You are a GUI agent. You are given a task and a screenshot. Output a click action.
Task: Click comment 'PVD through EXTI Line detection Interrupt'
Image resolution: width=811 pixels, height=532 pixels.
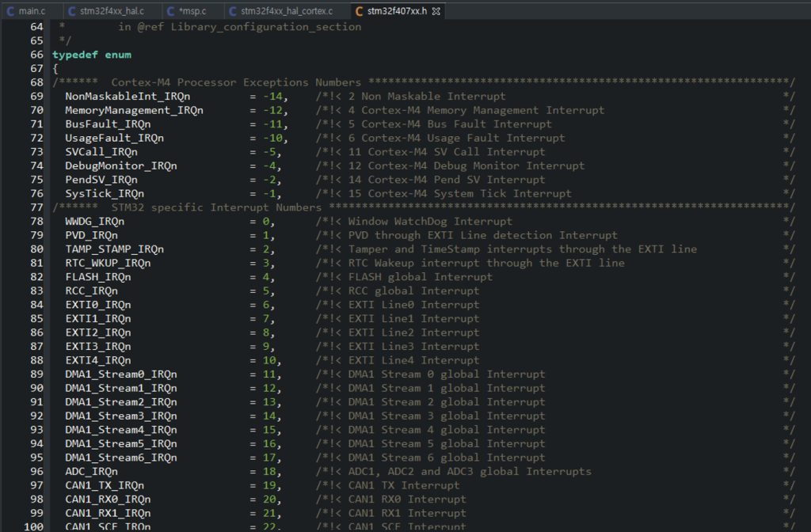click(x=483, y=235)
